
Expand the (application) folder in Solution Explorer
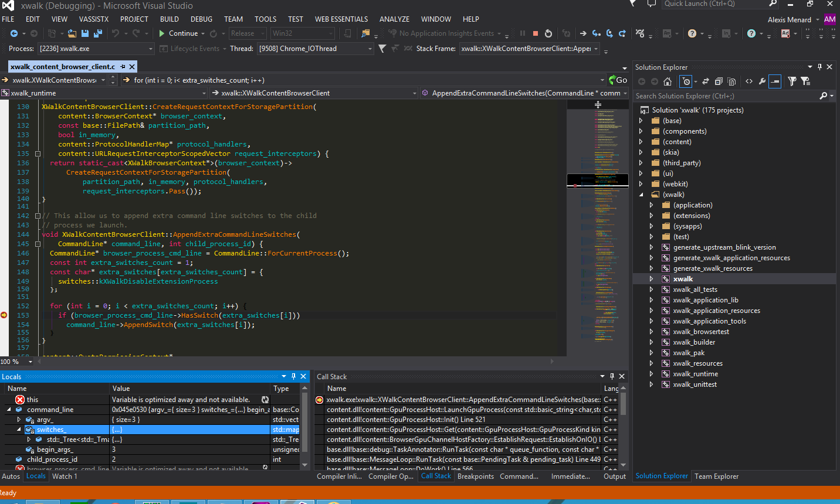point(651,205)
